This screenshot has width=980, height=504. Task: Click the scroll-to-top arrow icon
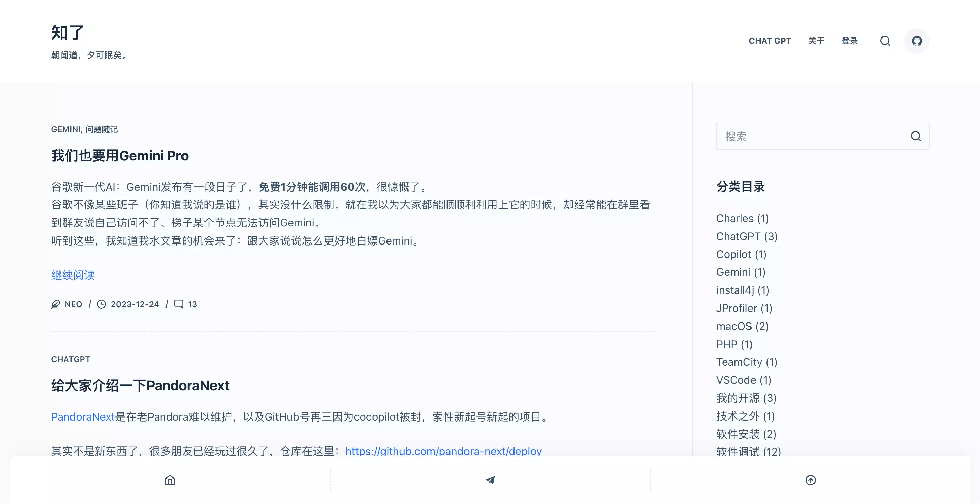811,480
